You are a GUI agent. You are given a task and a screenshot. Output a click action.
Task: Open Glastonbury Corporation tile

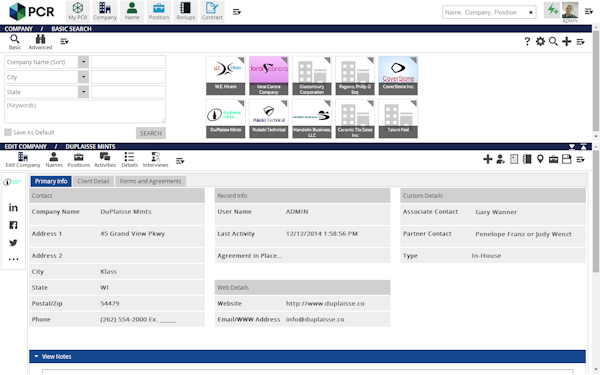pos(312,75)
